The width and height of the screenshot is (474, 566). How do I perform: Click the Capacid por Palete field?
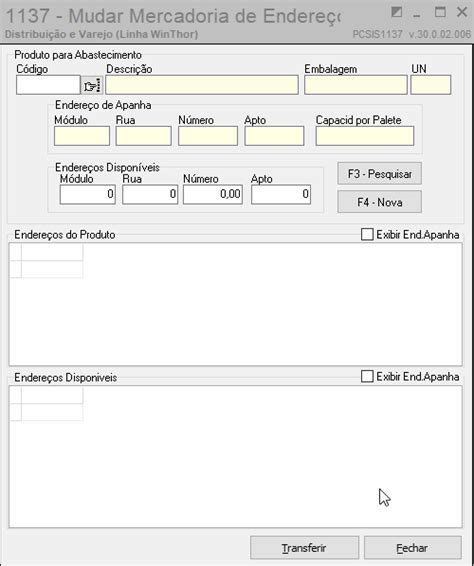click(x=365, y=136)
